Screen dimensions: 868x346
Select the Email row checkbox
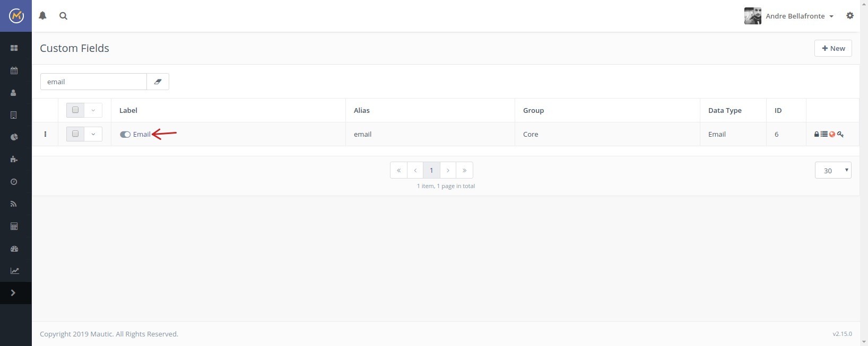[x=75, y=134]
